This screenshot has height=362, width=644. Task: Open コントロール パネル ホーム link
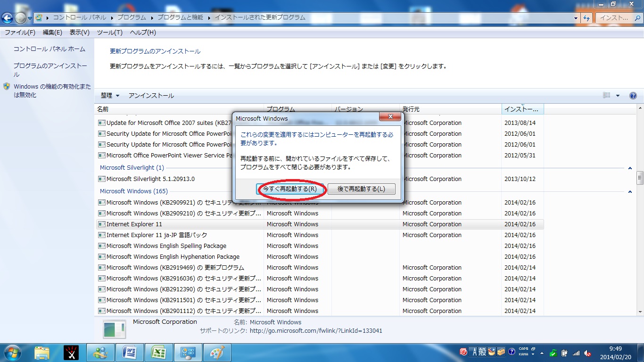coord(50,49)
